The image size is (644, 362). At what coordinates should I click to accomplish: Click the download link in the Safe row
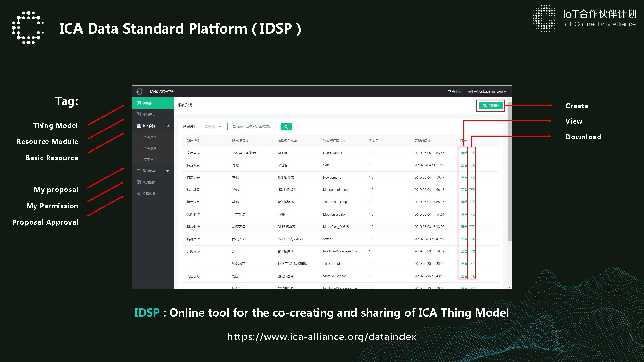click(x=472, y=165)
